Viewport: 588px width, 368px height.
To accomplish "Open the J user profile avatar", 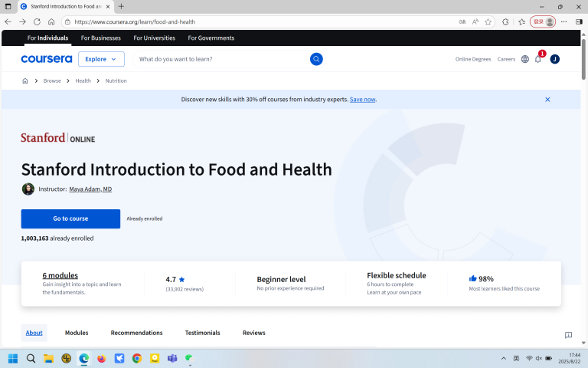I will [554, 59].
